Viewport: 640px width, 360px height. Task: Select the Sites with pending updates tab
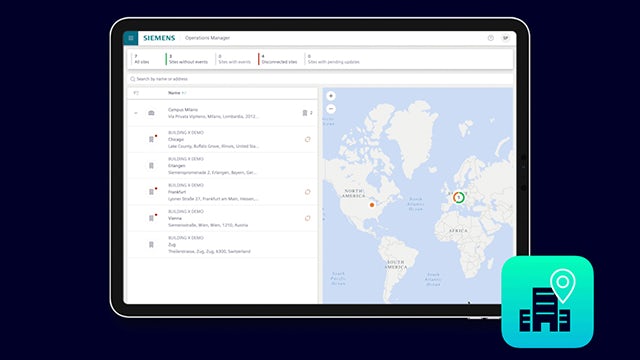tap(333, 59)
